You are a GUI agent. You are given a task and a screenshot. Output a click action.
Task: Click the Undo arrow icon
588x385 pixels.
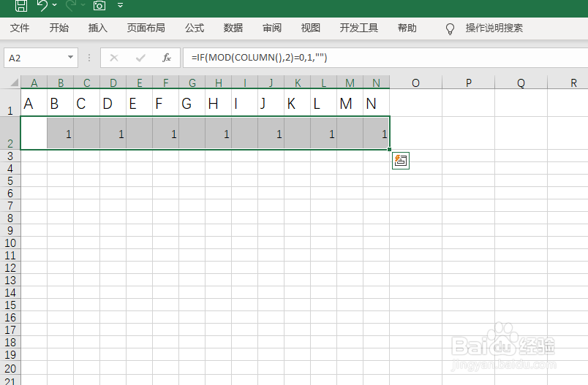coord(42,5)
